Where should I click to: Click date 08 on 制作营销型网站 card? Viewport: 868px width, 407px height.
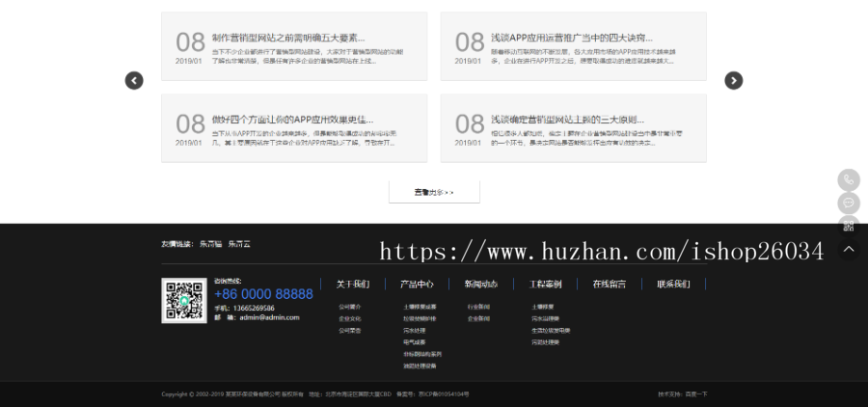pyautogui.click(x=190, y=42)
